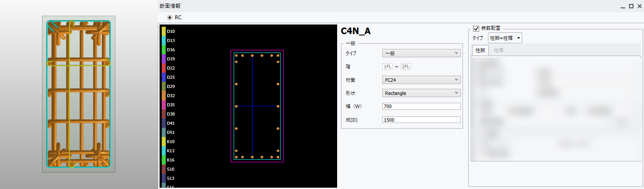
Task: Open the 材質 FC24 dropdown
Action: tap(421, 80)
